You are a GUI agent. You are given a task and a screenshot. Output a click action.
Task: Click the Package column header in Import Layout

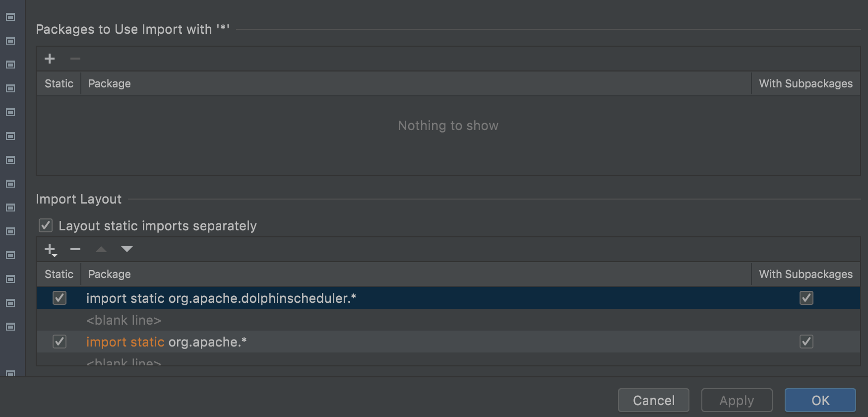click(110, 274)
